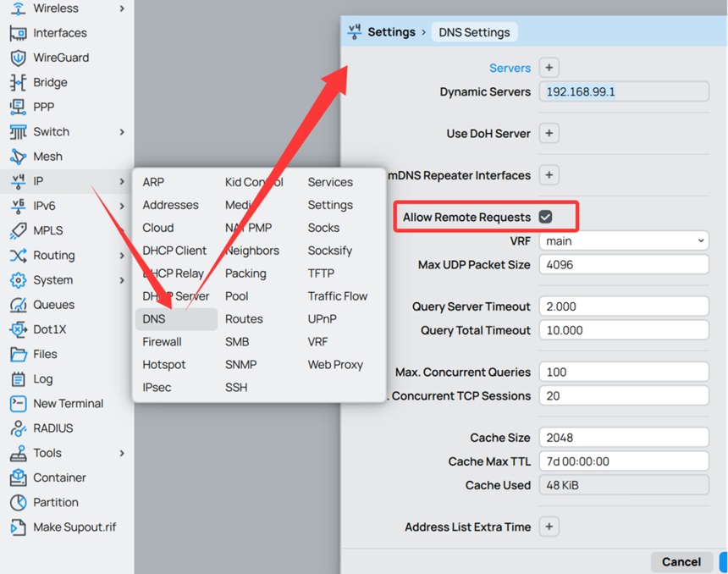Open Files folder icon in sidebar

pos(18,354)
